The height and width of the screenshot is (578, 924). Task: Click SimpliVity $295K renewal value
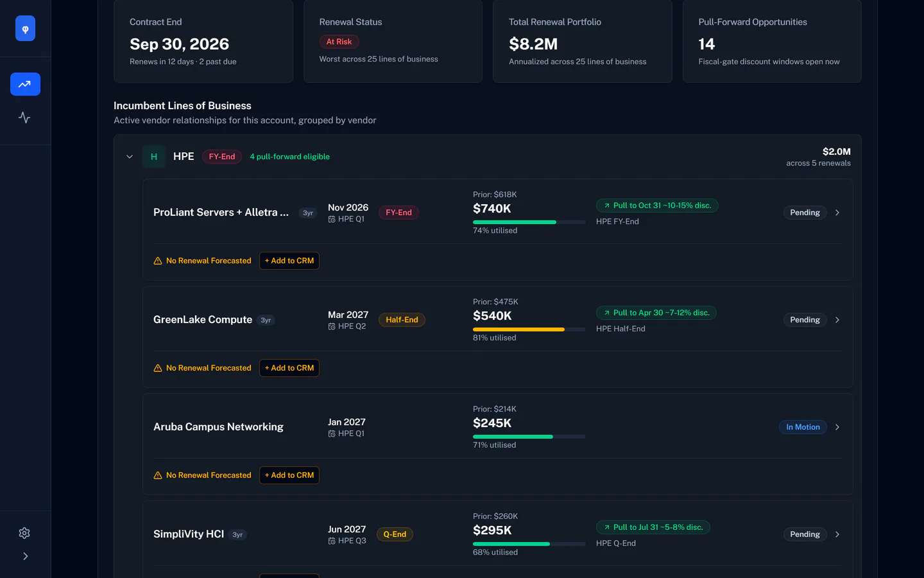(492, 530)
